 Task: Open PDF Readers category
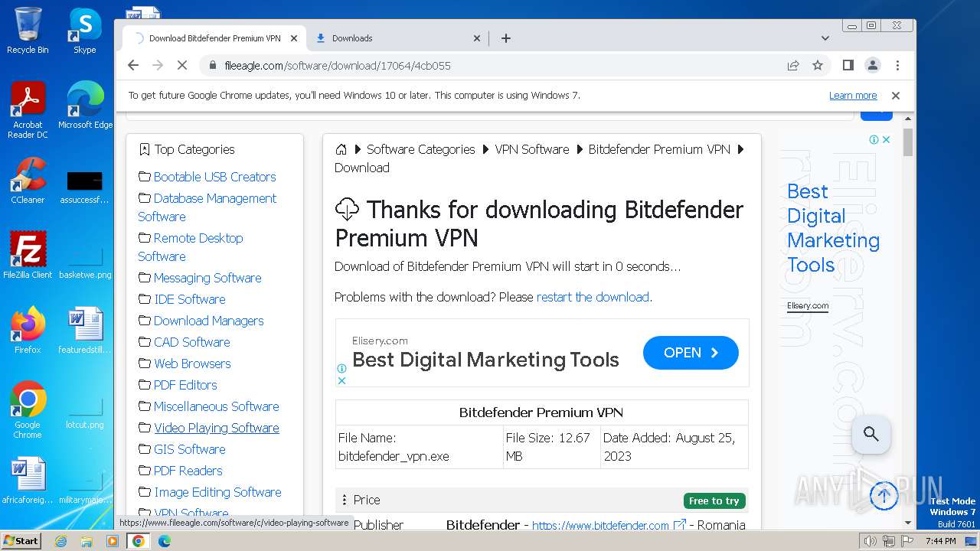click(188, 471)
